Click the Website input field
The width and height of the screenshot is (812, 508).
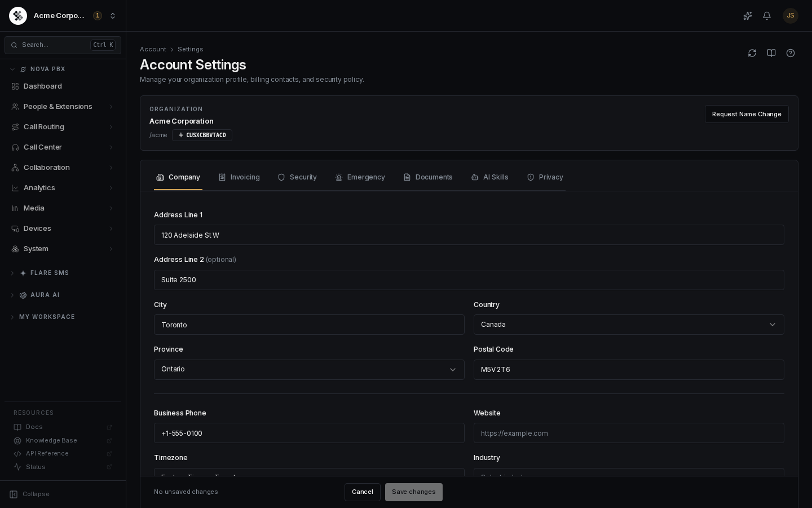tap(629, 433)
